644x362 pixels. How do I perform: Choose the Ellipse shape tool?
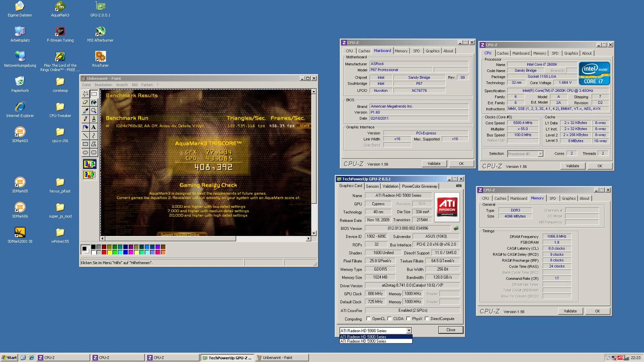(x=85, y=152)
